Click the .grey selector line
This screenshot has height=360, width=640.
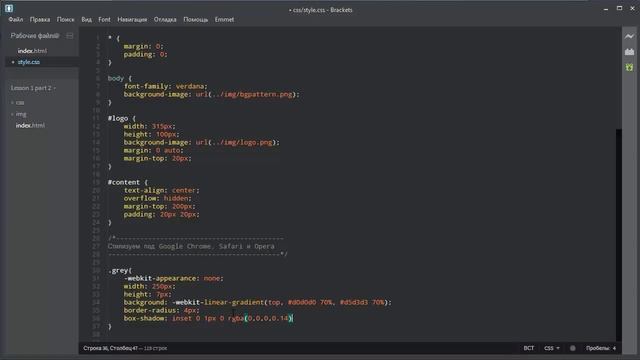120,271
